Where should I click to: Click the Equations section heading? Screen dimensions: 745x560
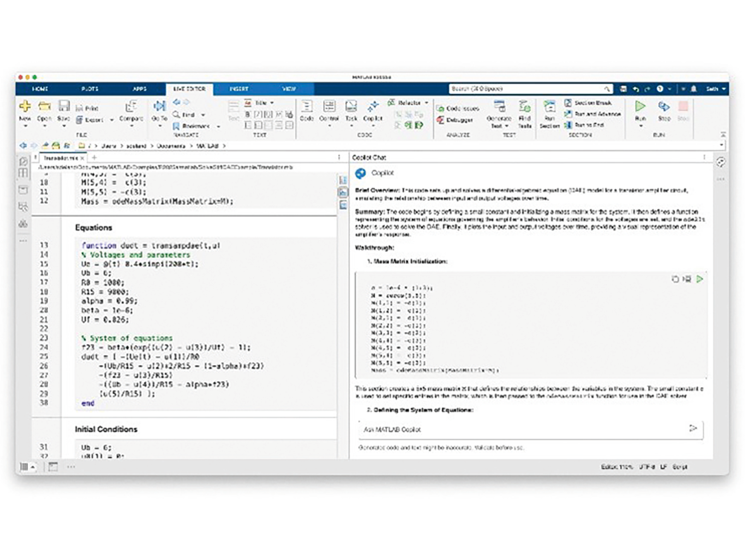click(94, 227)
